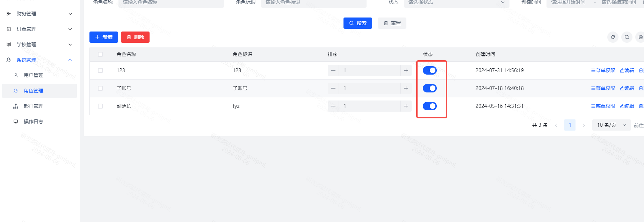Screen dimensions: 644x222
Task: Click the previous page arrow in pagination
Action: tap(556, 125)
